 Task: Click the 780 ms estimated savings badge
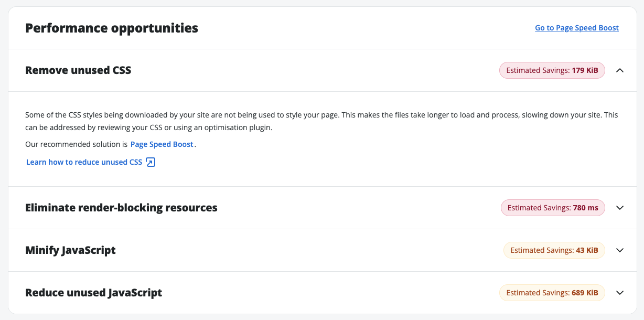552,208
